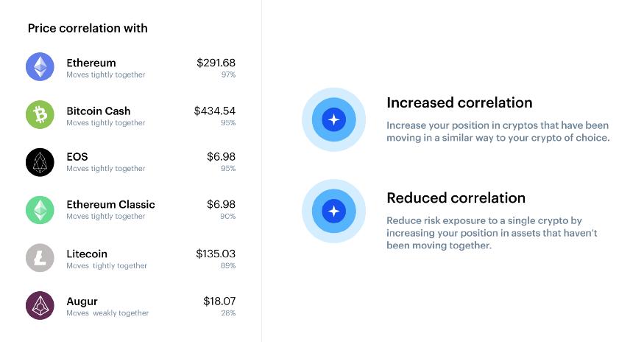Click the $18.07 Augur price

(x=219, y=301)
